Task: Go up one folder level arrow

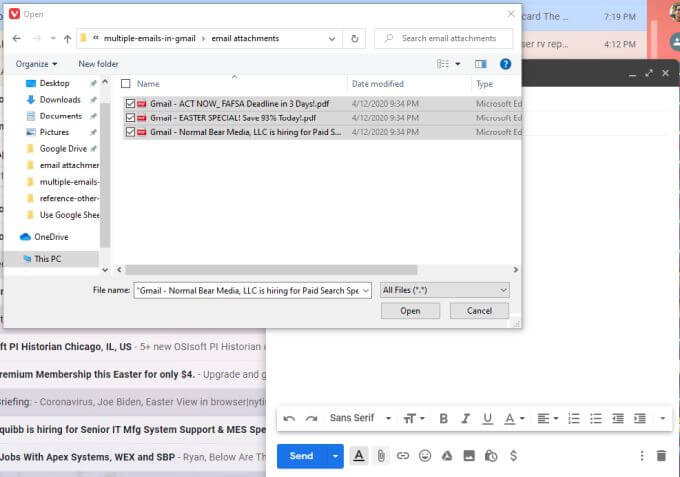Action: pyautogui.click(x=67, y=39)
